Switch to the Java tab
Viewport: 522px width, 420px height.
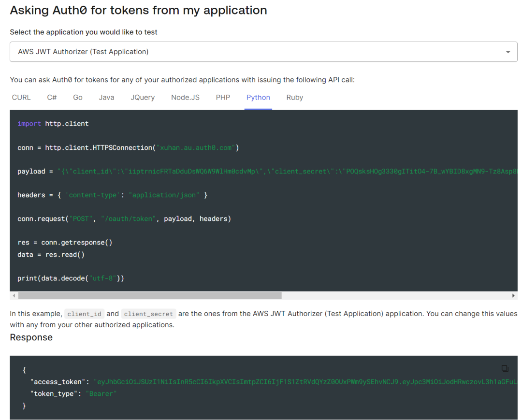[x=106, y=98]
